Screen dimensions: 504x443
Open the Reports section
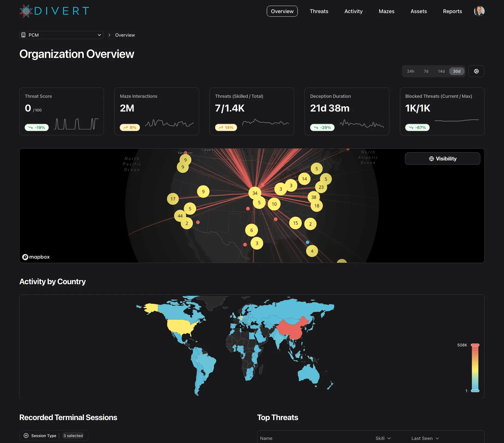pyautogui.click(x=452, y=11)
